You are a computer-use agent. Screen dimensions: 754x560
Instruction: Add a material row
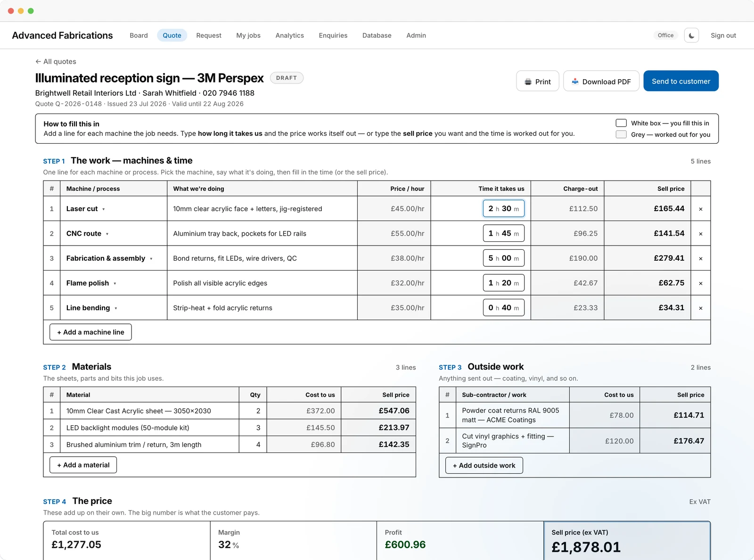(x=83, y=465)
